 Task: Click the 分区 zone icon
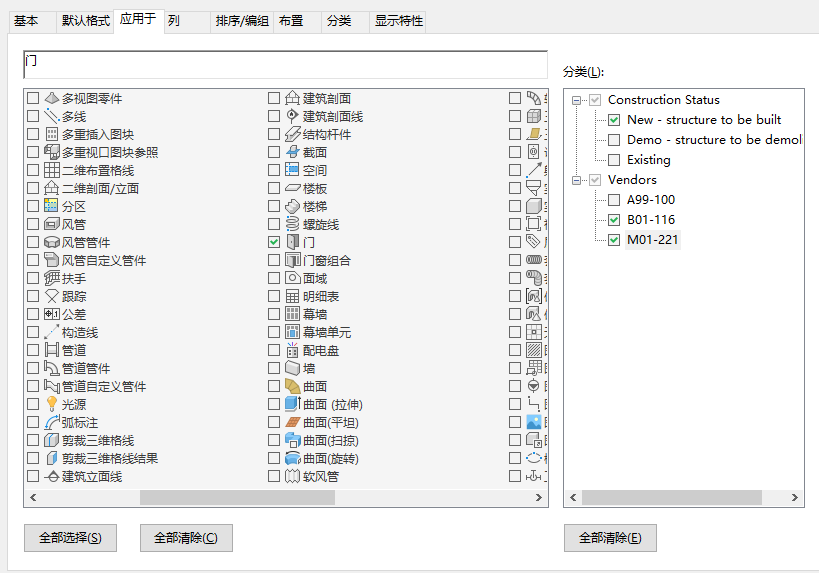click(x=52, y=206)
